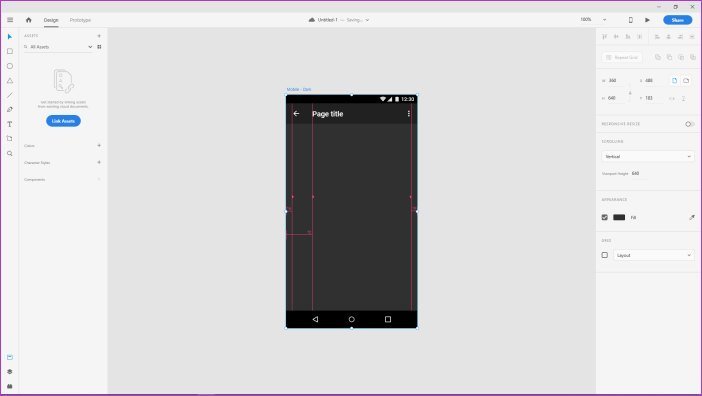Viewport: 702px width, 396px height.
Task: Switch to the Prototype tab
Action: click(x=80, y=20)
